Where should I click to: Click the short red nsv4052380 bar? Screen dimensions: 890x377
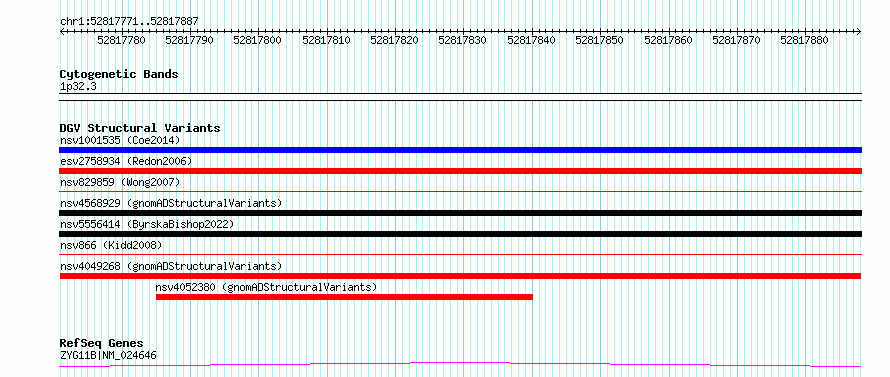click(345, 297)
